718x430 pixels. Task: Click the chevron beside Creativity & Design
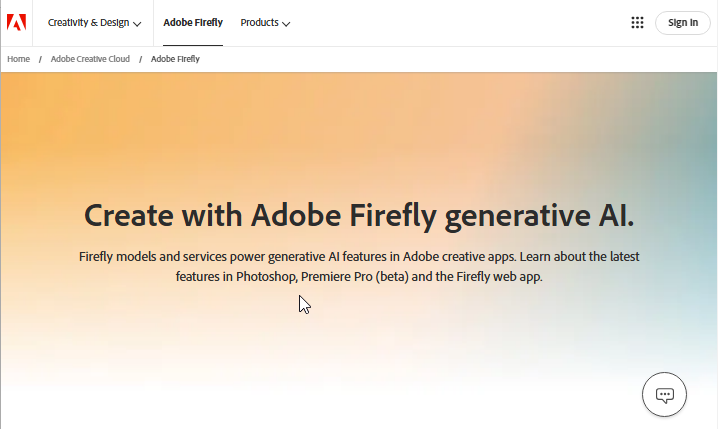(137, 24)
